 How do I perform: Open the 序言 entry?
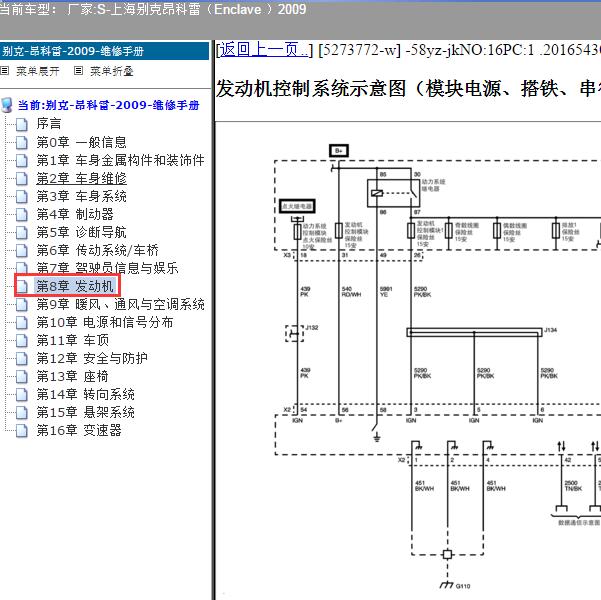click(x=49, y=123)
